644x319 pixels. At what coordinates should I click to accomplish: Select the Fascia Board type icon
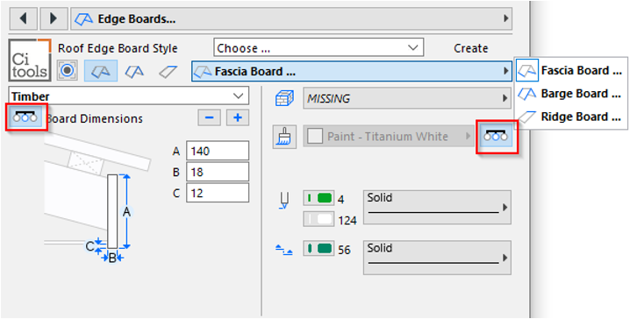pyautogui.click(x=101, y=71)
